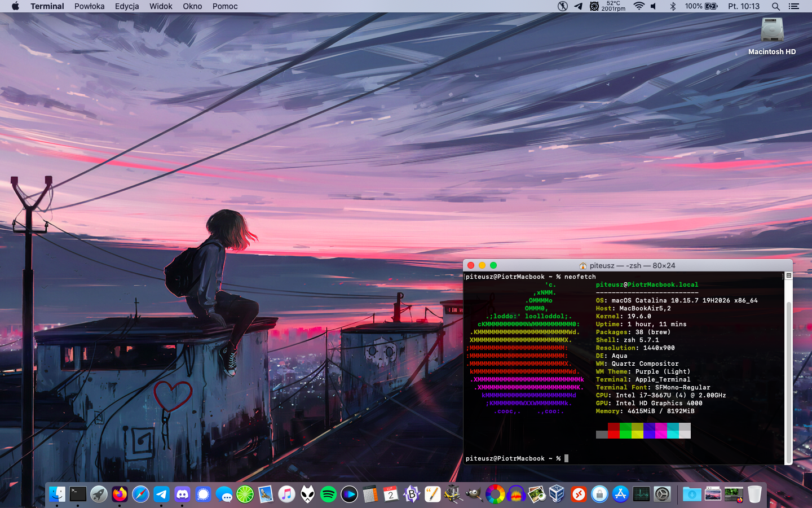The height and width of the screenshot is (508, 812).
Task: Click the home folder proxy icon in Terminal title
Action: click(x=583, y=265)
